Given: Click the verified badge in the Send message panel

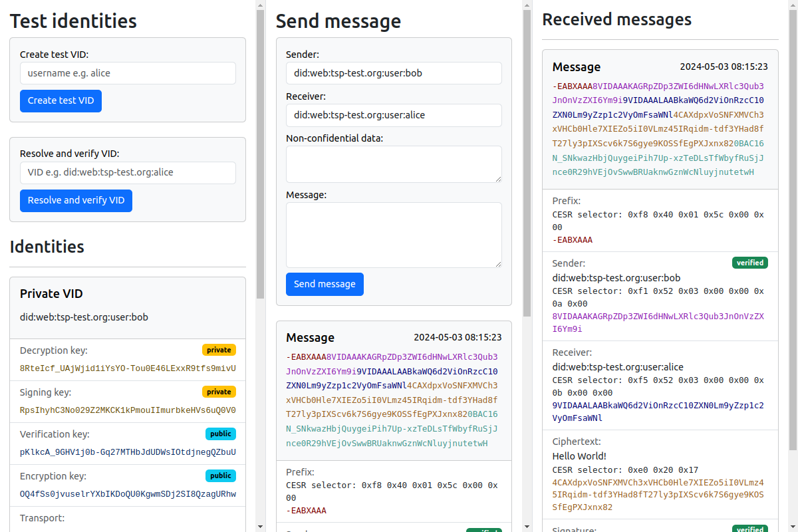Looking at the screenshot, I should [483, 530].
